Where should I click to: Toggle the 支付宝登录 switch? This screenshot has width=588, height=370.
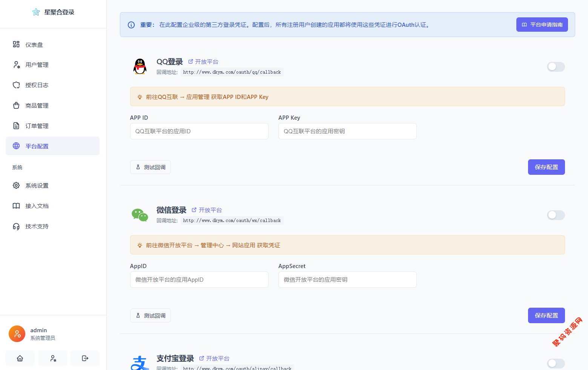pyautogui.click(x=556, y=363)
